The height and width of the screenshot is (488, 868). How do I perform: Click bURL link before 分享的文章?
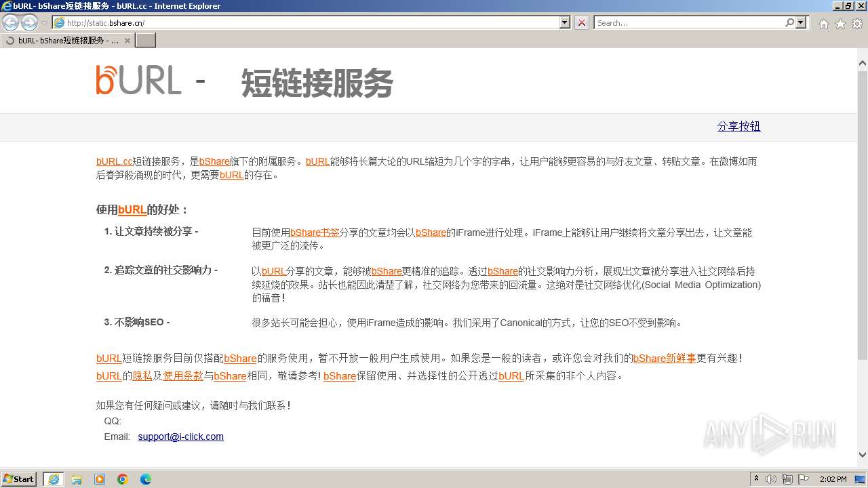click(273, 271)
